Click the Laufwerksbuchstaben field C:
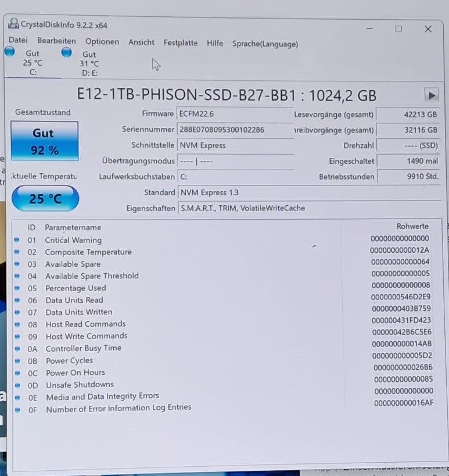The height and width of the screenshot is (476, 449). pyautogui.click(x=235, y=177)
